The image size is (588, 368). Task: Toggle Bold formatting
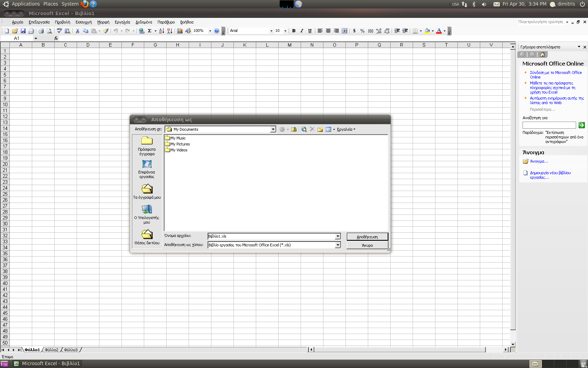point(294,31)
